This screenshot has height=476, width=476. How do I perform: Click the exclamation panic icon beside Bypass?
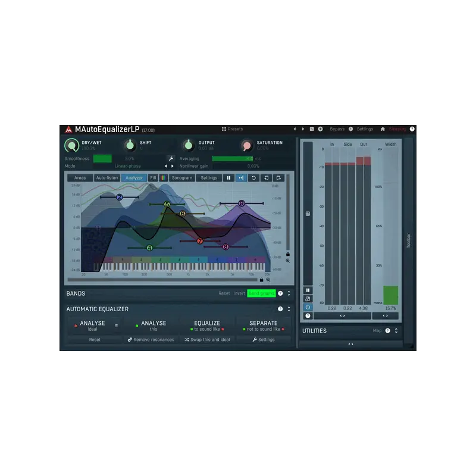(350, 129)
